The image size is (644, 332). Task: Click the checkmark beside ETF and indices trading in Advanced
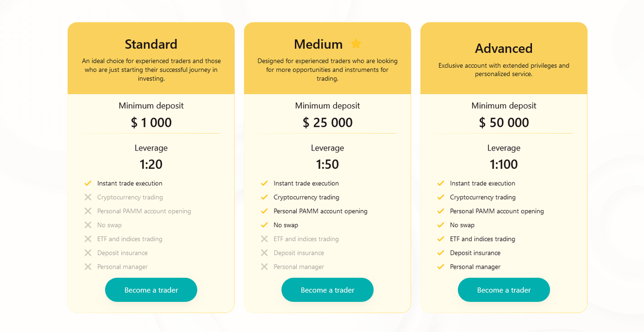441,239
